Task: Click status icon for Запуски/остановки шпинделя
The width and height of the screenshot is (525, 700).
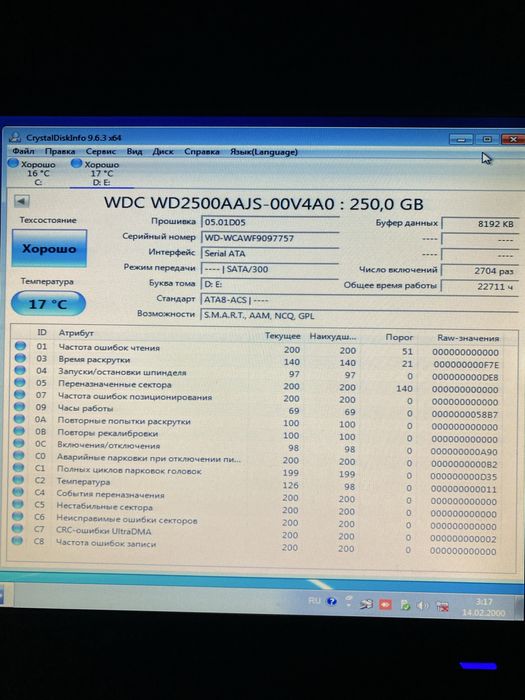Action: (x=20, y=370)
